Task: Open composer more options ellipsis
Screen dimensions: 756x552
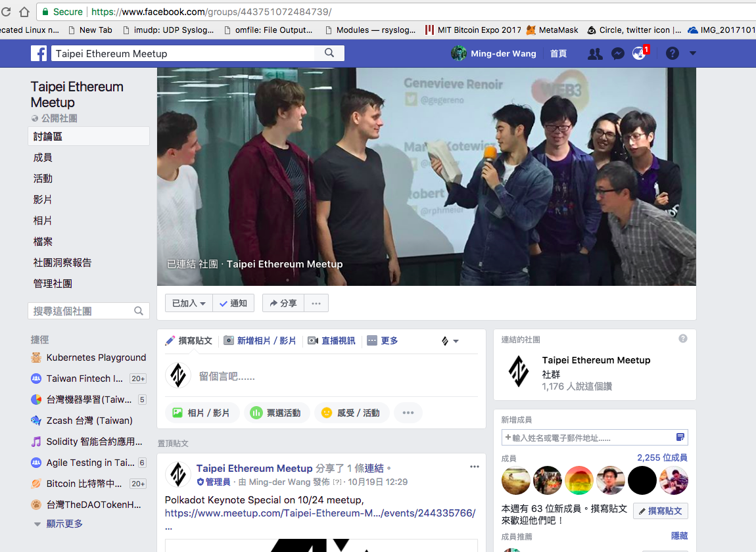Action: (408, 413)
